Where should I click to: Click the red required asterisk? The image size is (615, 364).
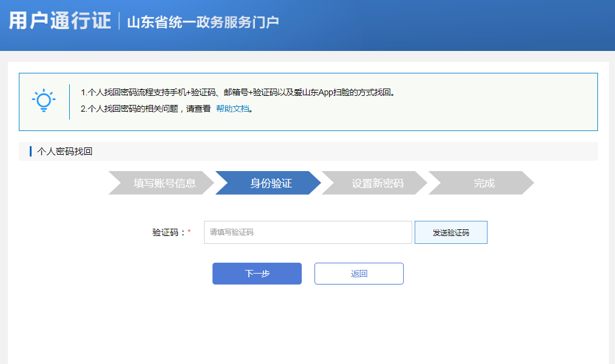click(x=189, y=232)
